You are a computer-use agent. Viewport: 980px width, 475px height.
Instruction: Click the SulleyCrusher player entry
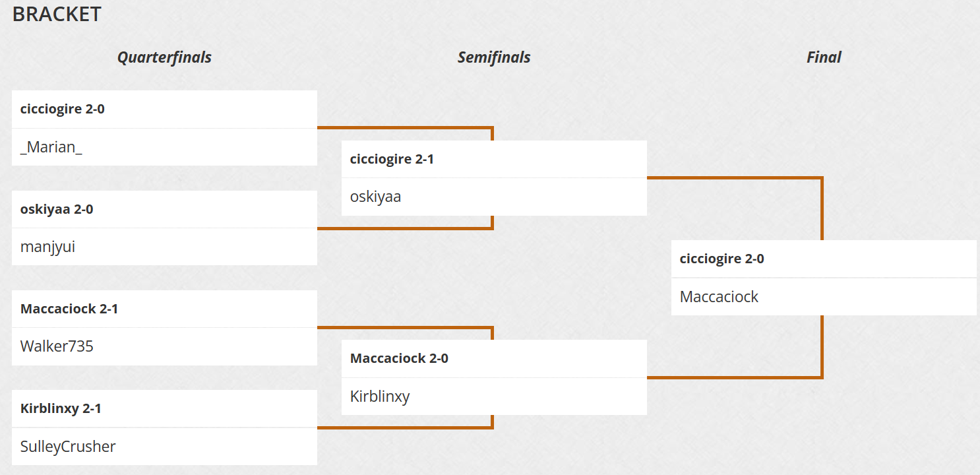tap(68, 447)
